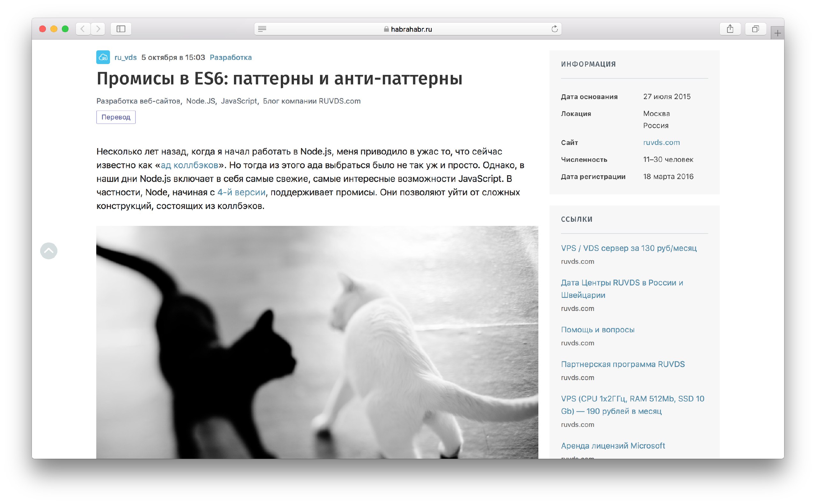Click the Дата регистрации label
The width and height of the screenshot is (816, 504).
pos(593,177)
